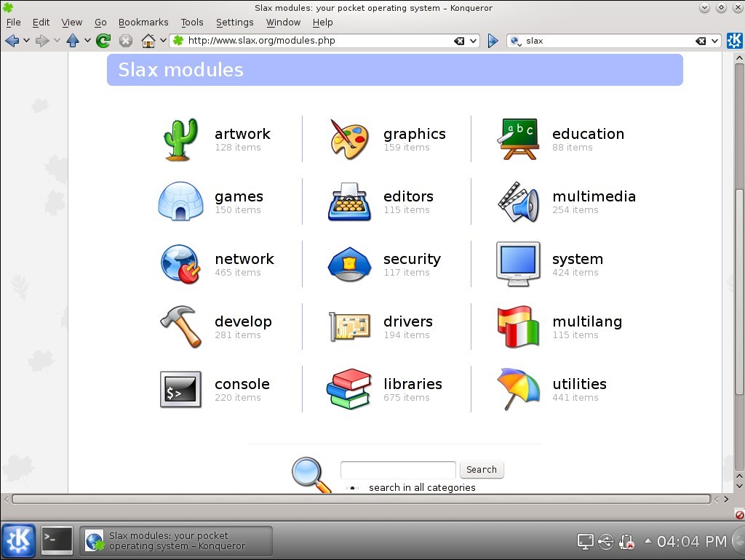
Task: Show hidden system tray icons arrow
Action: coord(648,540)
